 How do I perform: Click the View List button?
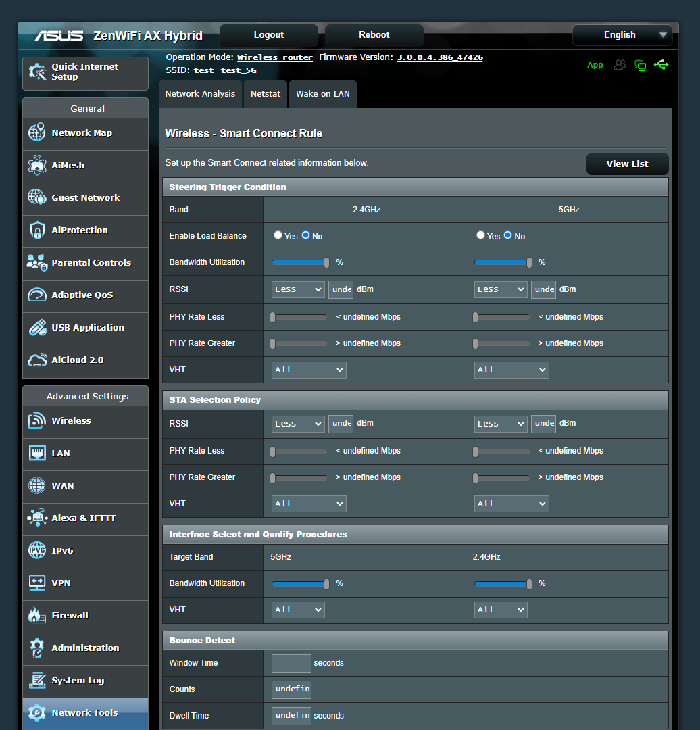[627, 164]
